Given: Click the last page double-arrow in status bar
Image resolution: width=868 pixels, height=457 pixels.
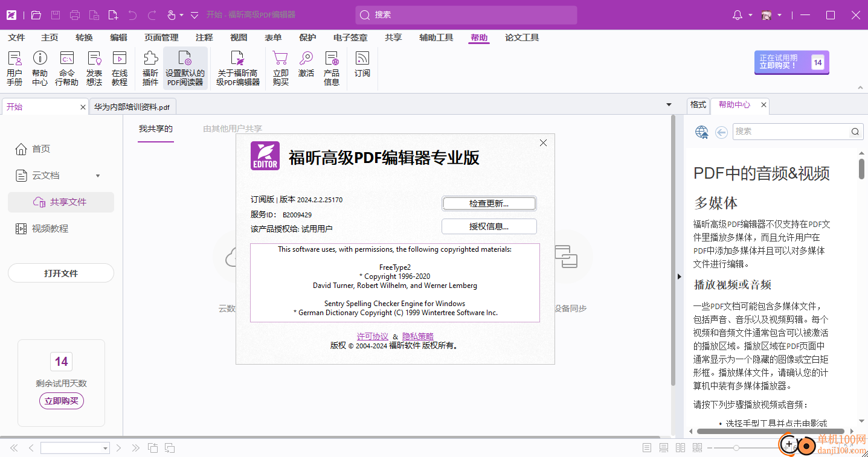Looking at the screenshot, I should (x=136, y=448).
